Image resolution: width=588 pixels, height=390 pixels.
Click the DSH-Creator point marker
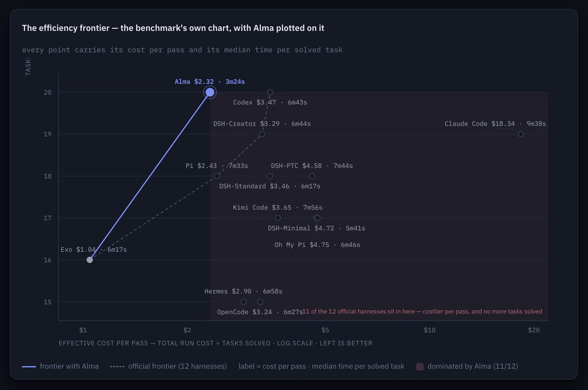pos(262,134)
